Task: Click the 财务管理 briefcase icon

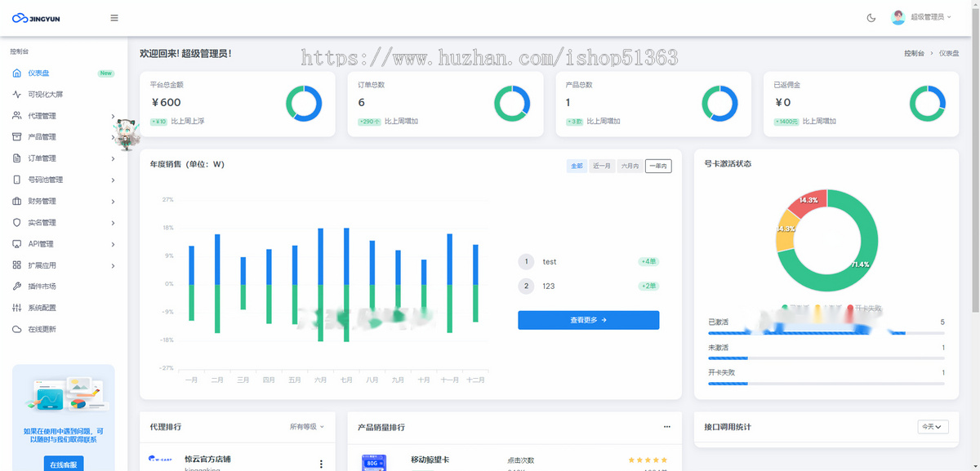Action: [17, 201]
